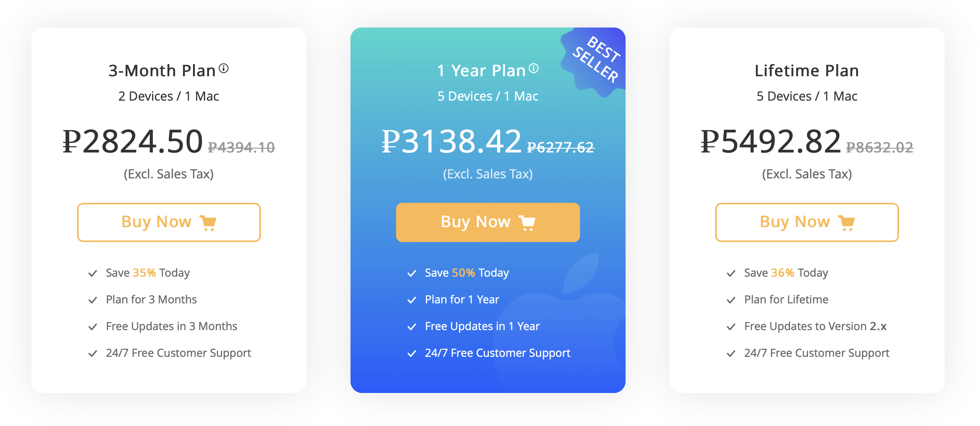Click the checkmark next to Save 35% Today
This screenshot has height=426, width=980.
(x=93, y=274)
